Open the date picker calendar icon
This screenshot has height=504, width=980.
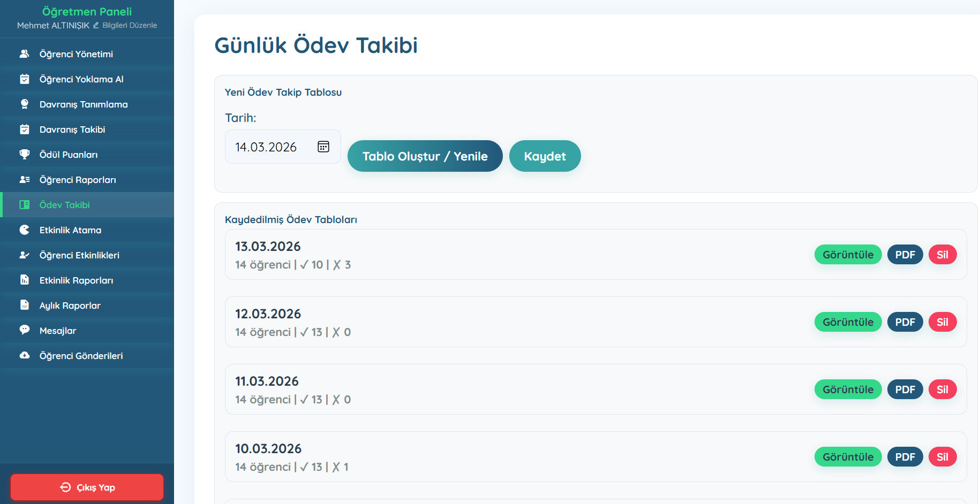(x=323, y=146)
